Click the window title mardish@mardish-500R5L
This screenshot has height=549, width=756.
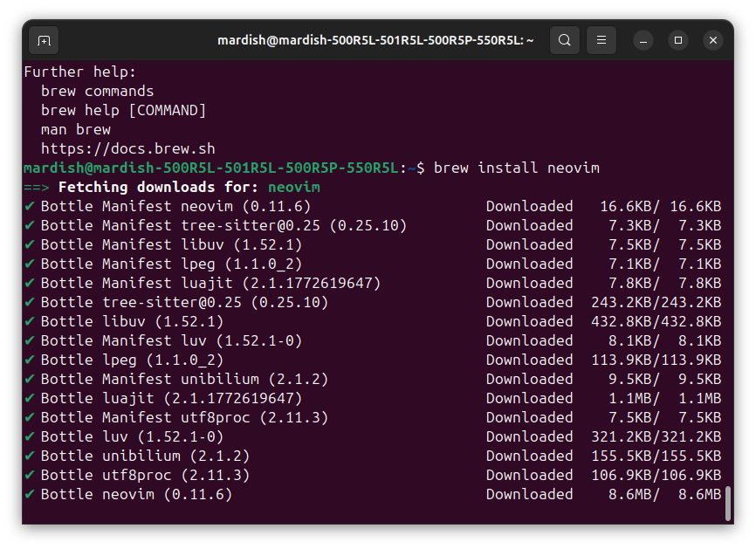point(375,40)
